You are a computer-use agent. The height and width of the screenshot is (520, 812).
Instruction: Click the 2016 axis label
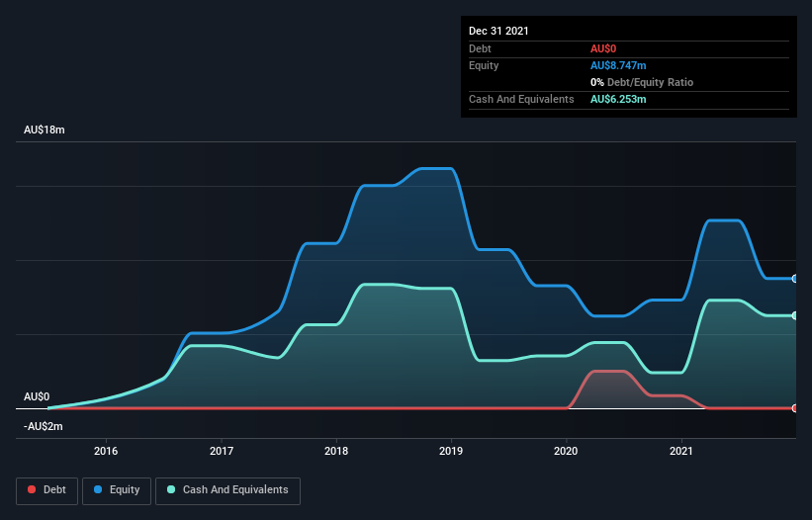point(106,451)
